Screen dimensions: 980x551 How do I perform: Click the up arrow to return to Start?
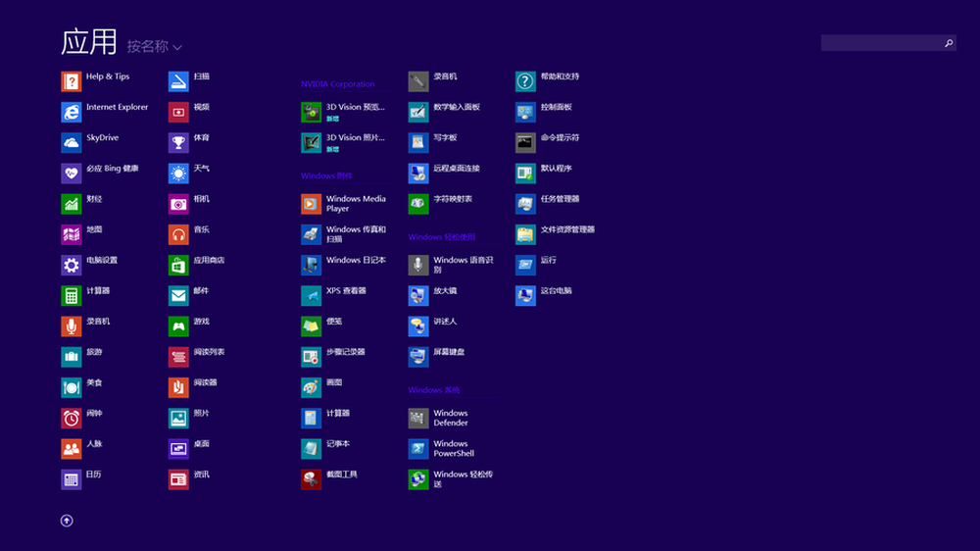point(67,521)
